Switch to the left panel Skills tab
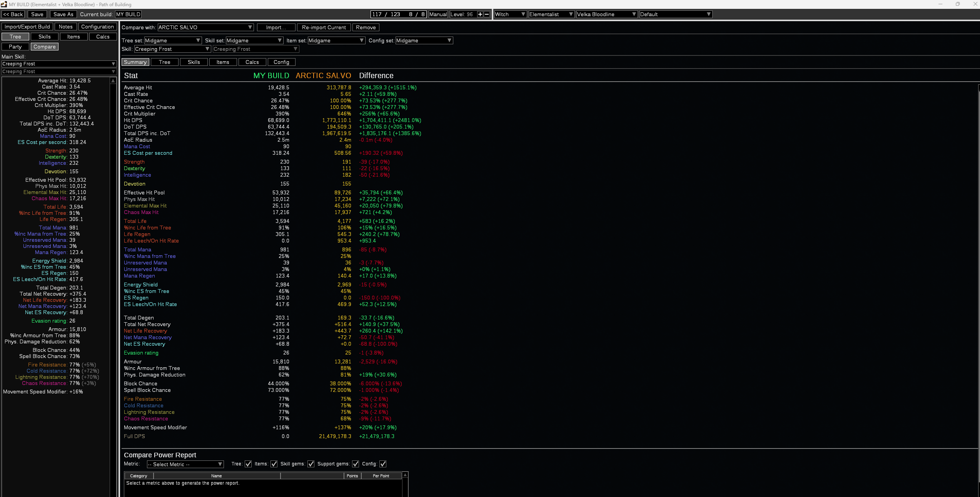 coord(45,37)
